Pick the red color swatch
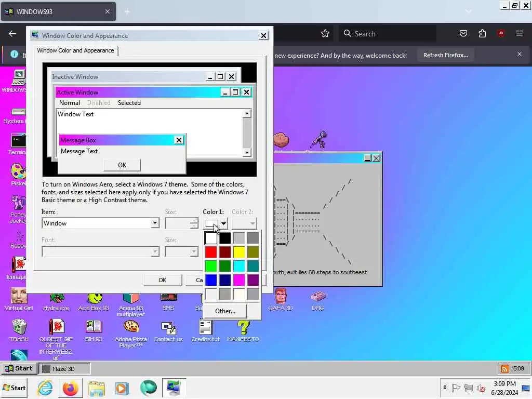532x399 pixels. click(x=211, y=252)
